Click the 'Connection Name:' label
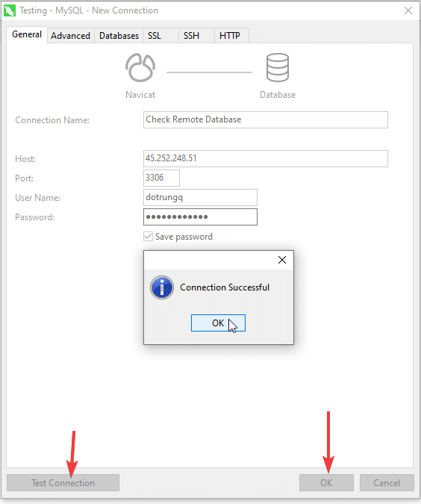 (x=52, y=120)
